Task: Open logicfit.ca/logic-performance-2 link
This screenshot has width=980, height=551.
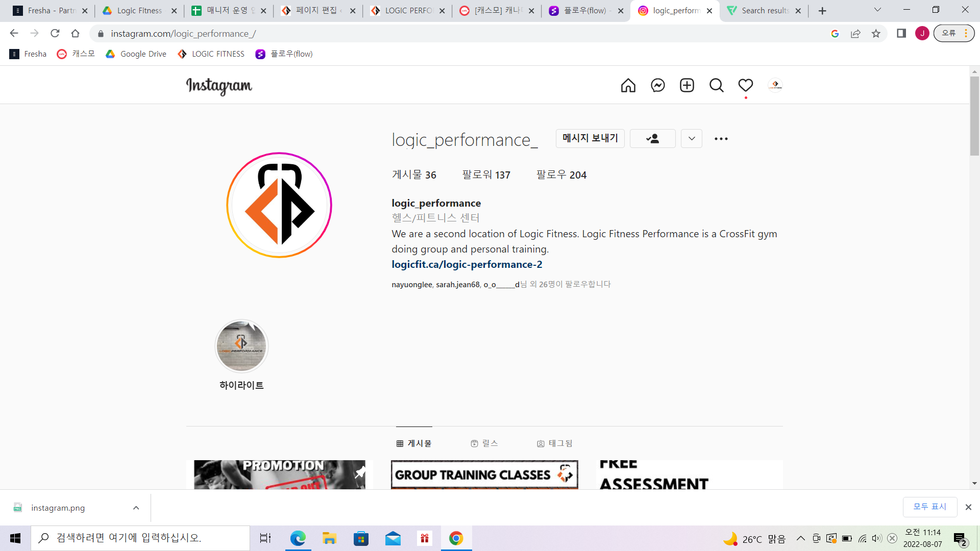Action: (467, 264)
